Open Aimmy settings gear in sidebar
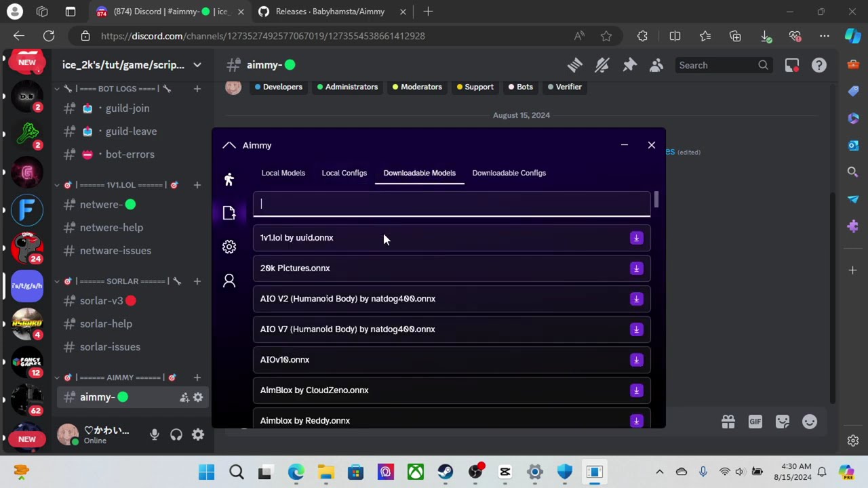The height and width of the screenshot is (488, 868). point(229,247)
